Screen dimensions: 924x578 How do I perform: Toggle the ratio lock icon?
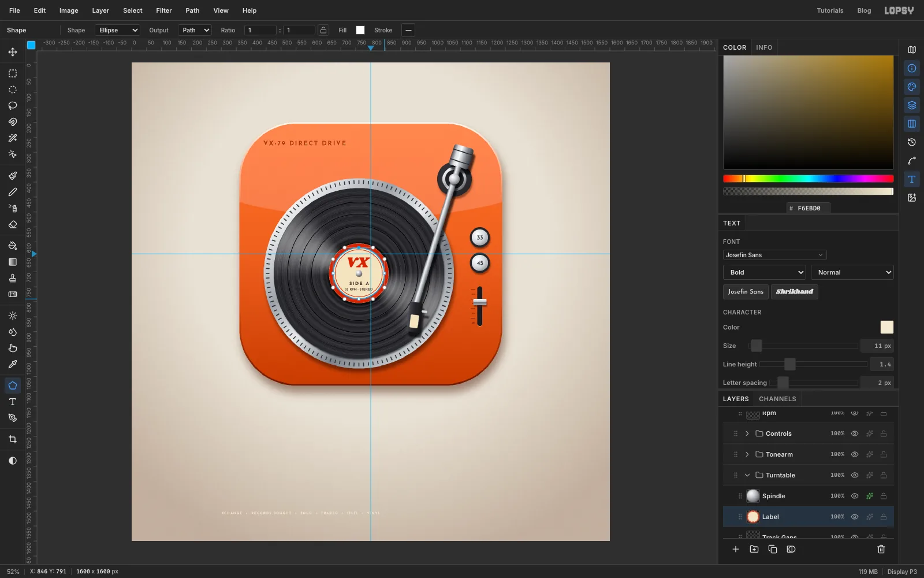click(323, 30)
